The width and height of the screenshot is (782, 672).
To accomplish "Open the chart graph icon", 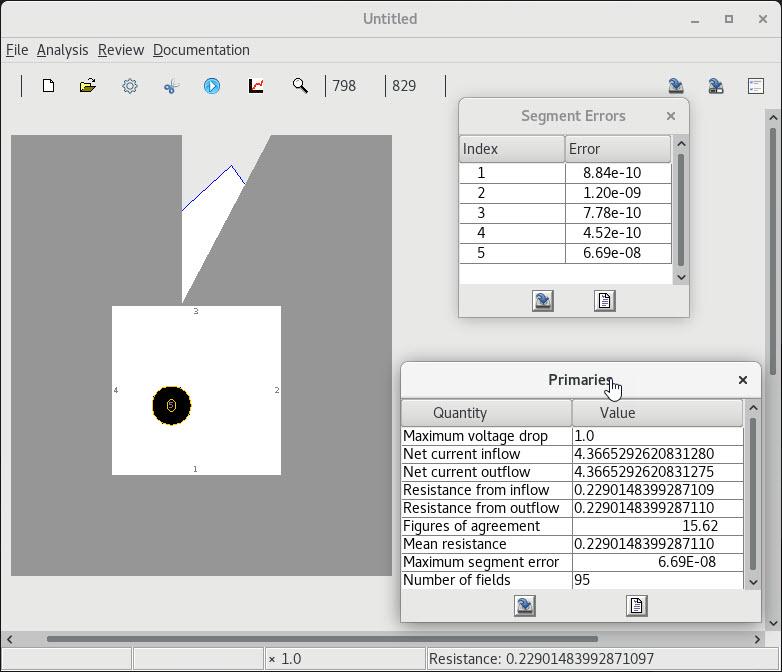I will click(x=256, y=86).
